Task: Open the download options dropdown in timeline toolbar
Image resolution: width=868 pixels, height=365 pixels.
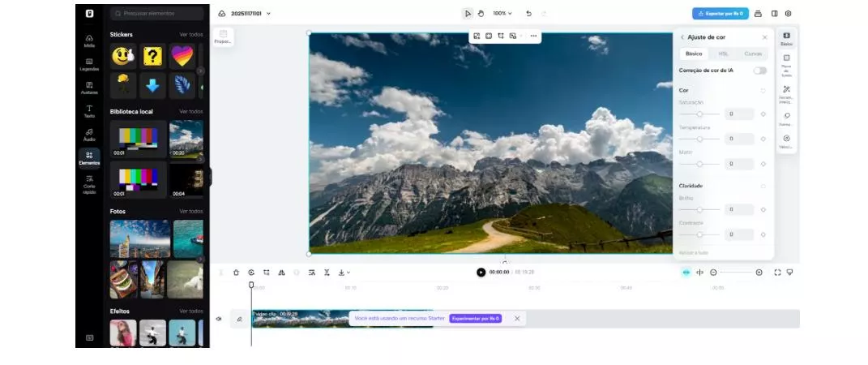Action: (344, 273)
